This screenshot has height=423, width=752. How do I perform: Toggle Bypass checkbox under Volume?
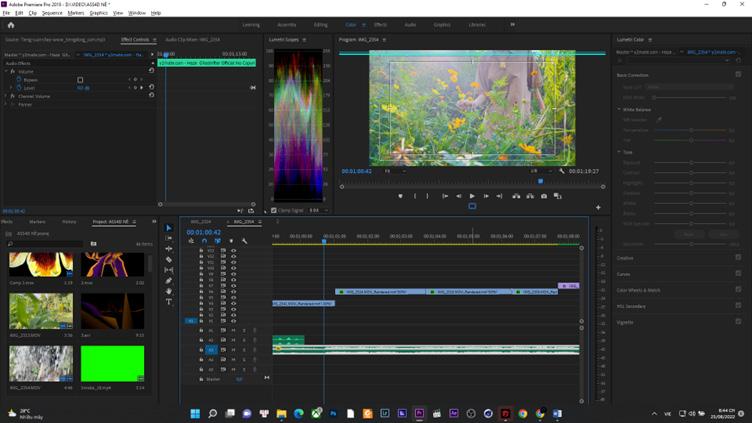(80, 80)
